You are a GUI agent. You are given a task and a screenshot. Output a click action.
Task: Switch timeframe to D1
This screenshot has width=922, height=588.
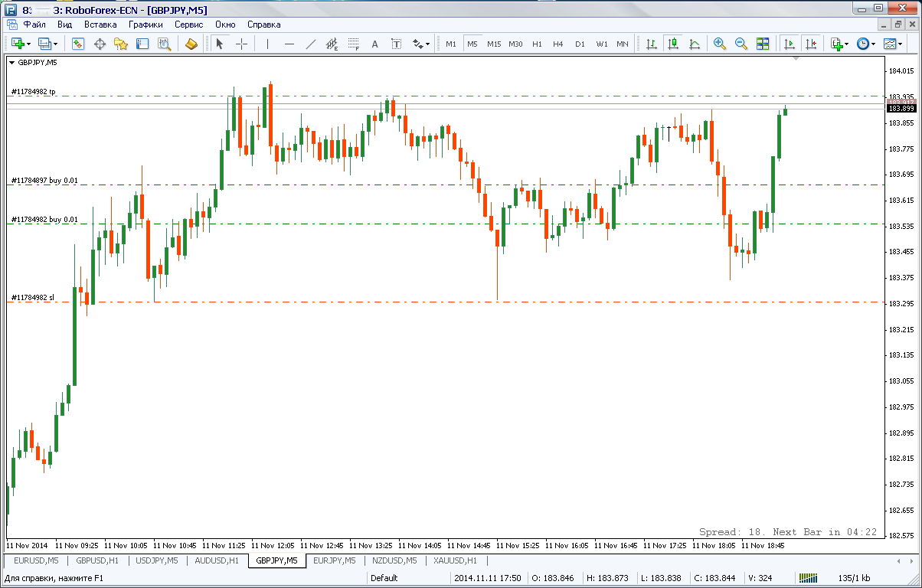click(x=580, y=44)
